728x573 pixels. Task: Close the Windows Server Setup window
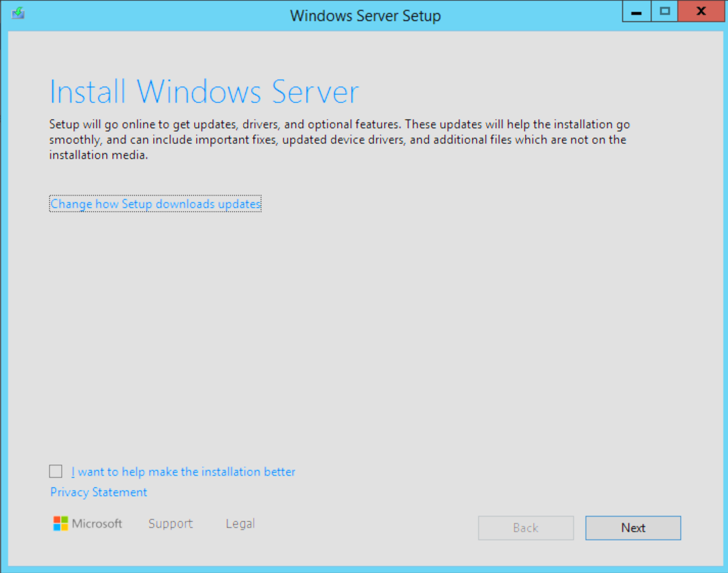[x=701, y=12]
